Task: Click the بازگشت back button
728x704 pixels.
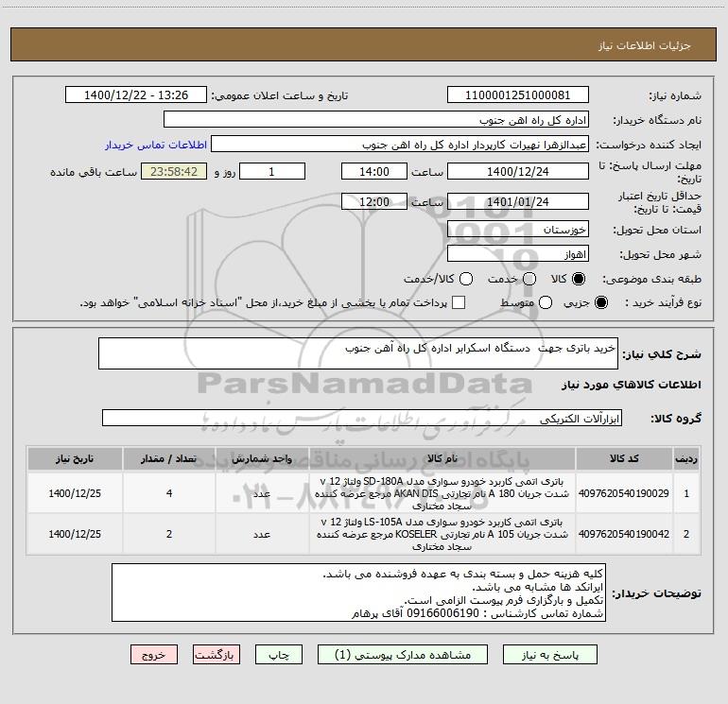Action: coord(217,655)
